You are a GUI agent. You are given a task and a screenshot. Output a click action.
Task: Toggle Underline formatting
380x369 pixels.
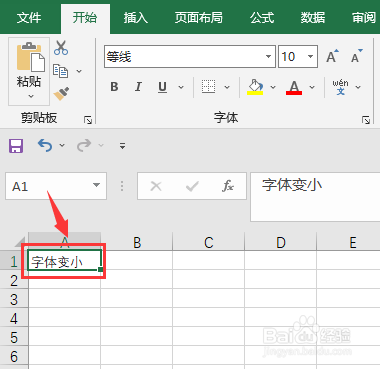[x=162, y=87]
